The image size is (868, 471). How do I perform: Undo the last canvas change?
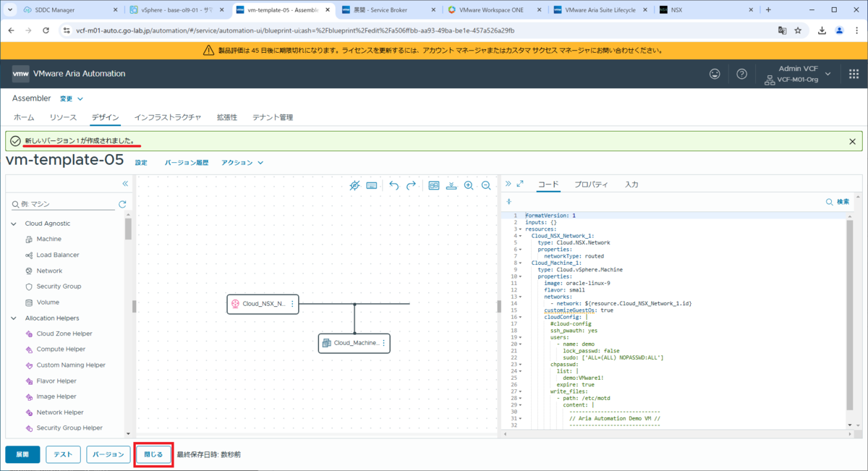point(394,186)
